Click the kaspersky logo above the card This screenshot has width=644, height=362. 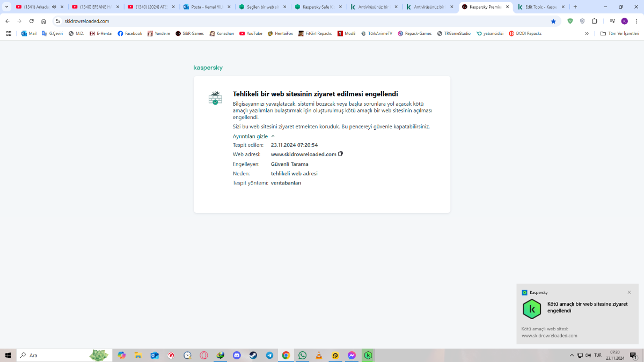pos(208,68)
